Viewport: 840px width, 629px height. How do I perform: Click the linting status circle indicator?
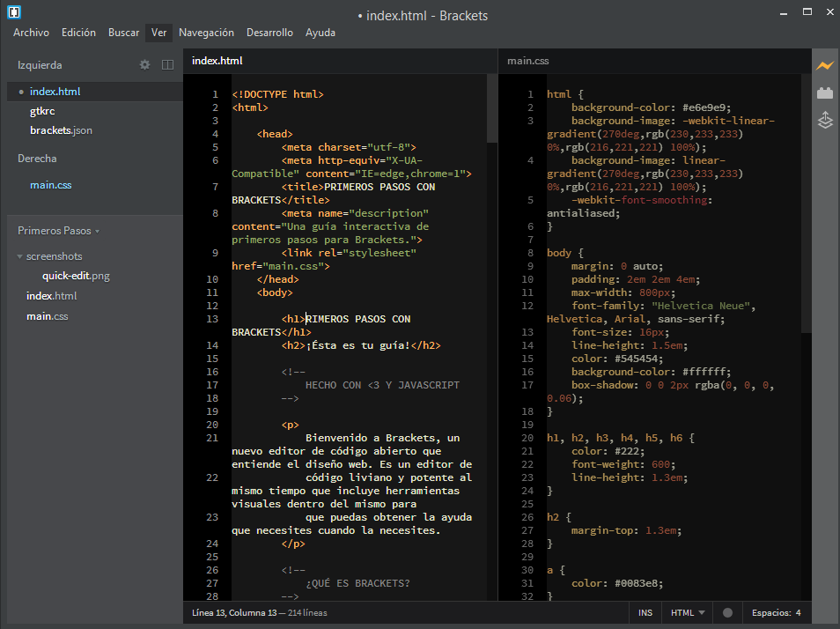point(727,612)
